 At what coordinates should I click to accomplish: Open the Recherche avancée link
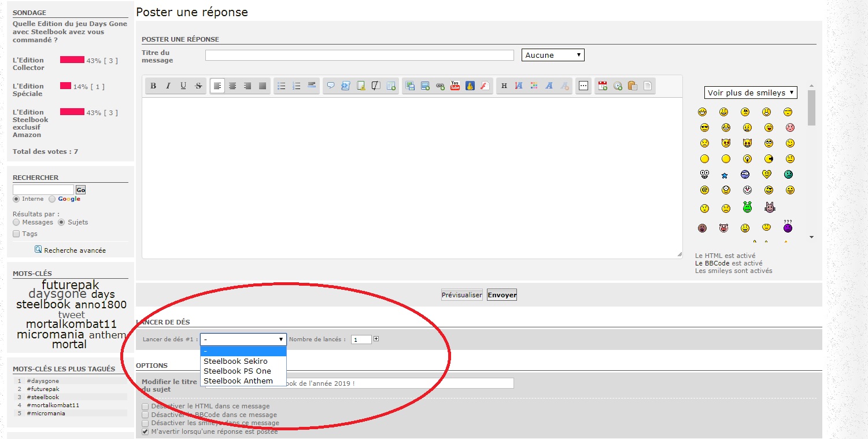(75, 250)
